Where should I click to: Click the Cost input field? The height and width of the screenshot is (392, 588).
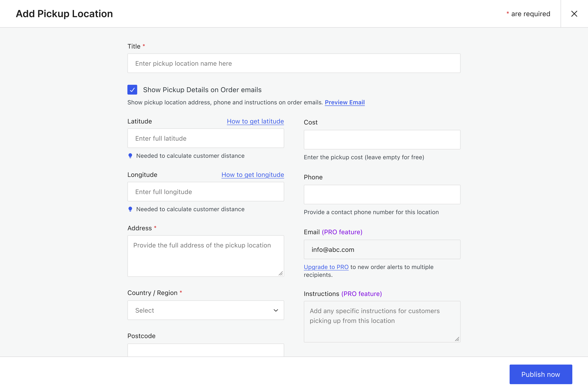(382, 140)
